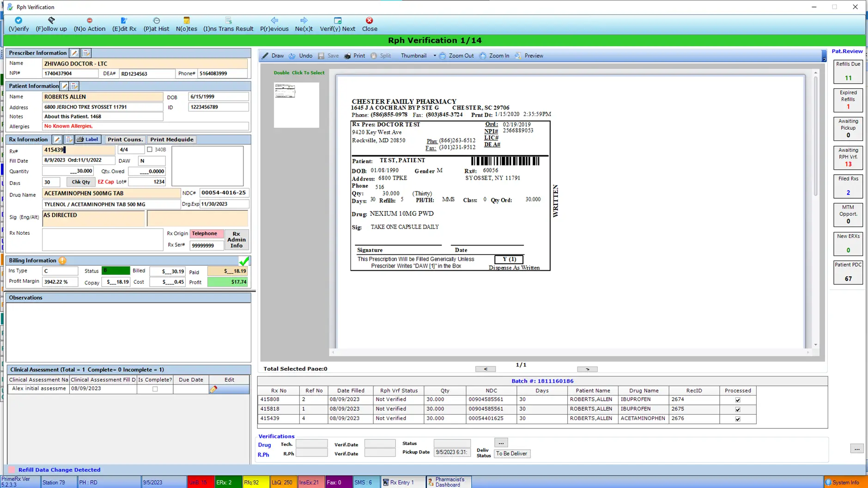Viewport: 868px width, 488px height.
Task: Click the Sig AS DIRECTED field
Action: point(93,219)
